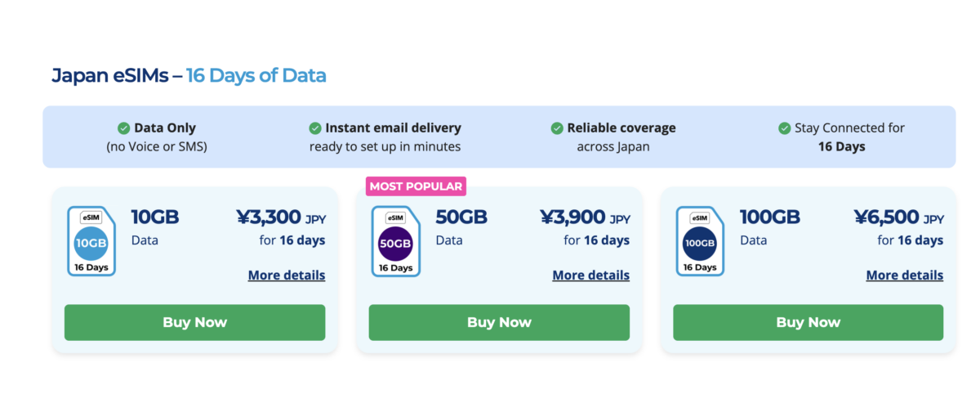Click the ¥3,300 JPY price
This screenshot has height=399, width=980.
[x=280, y=217]
